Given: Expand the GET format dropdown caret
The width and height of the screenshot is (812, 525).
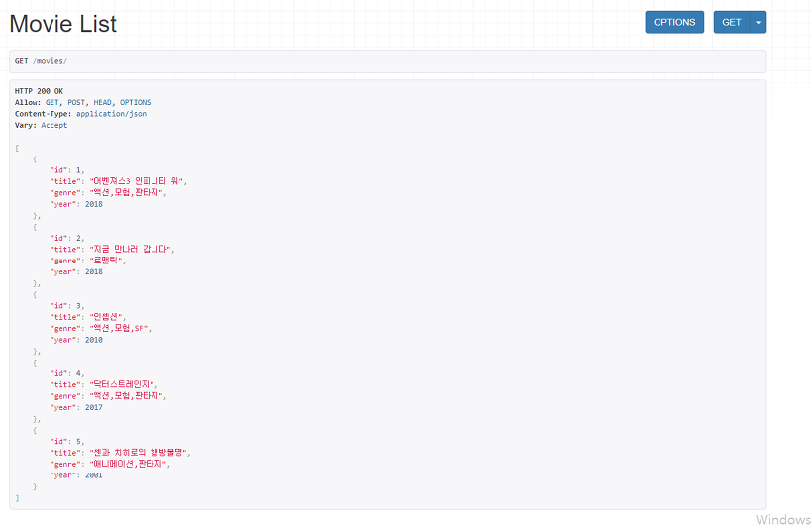Looking at the screenshot, I should (x=759, y=22).
